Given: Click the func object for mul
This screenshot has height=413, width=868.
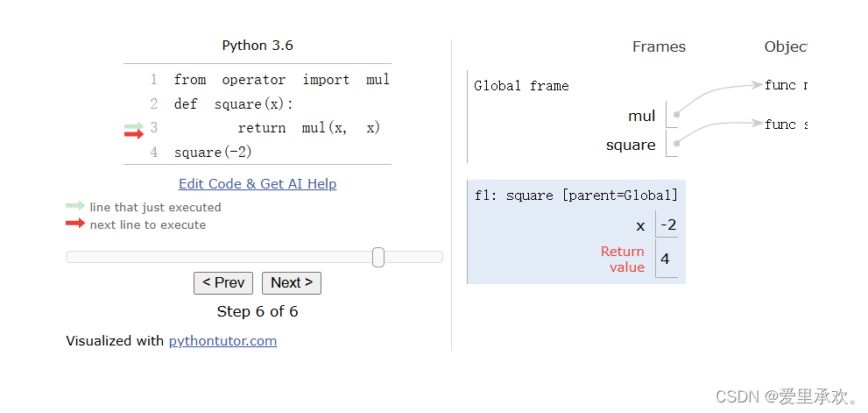Looking at the screenshot, I should [x=785, y=85].
